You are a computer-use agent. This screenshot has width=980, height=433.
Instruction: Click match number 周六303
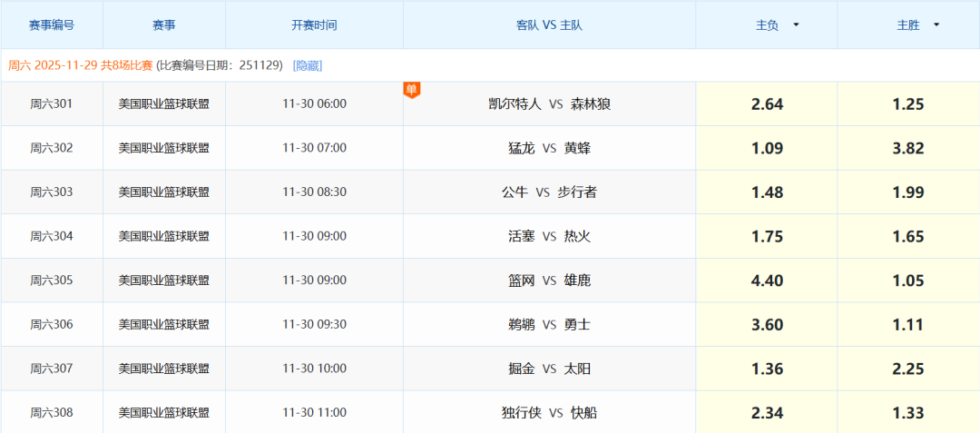click(52, 192)
